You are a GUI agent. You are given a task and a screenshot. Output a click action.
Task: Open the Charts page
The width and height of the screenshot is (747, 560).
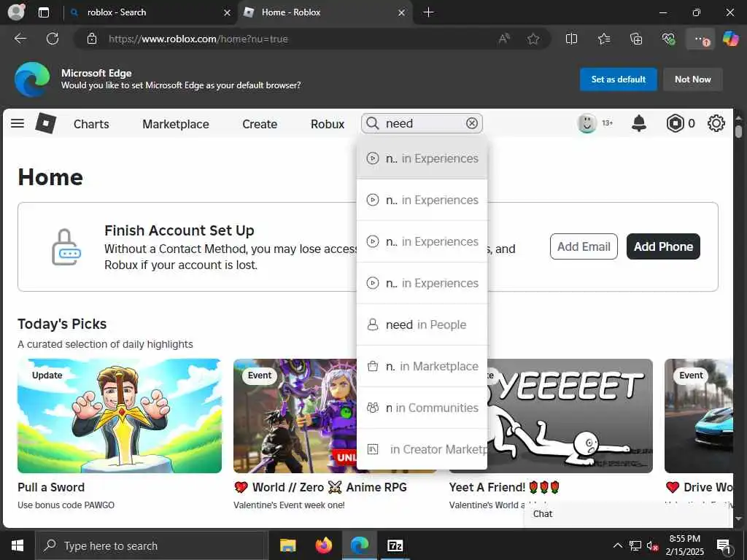click(x=91, y=124)
